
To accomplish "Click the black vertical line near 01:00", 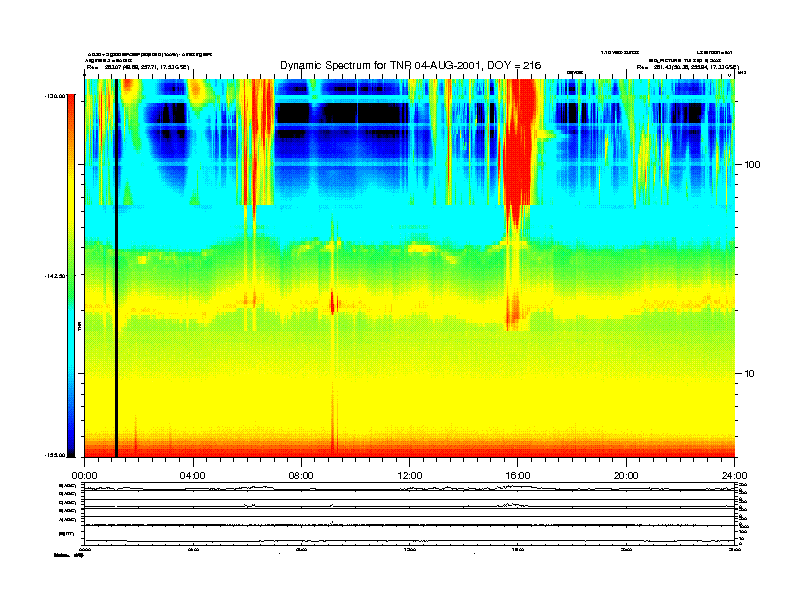I will (x=116, y=270).
